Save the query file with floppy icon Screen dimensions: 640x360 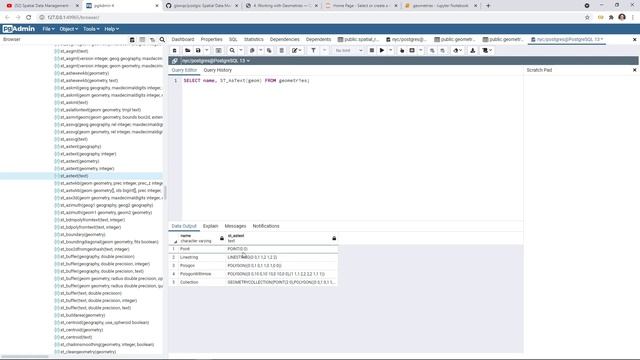(x=198, y=51)
